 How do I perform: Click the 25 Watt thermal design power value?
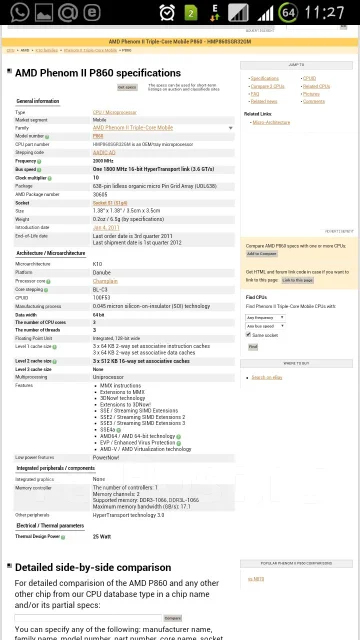coord(102,537)
